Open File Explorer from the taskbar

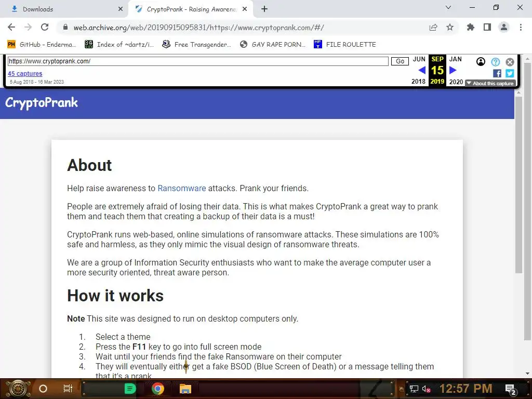[185, 389]
